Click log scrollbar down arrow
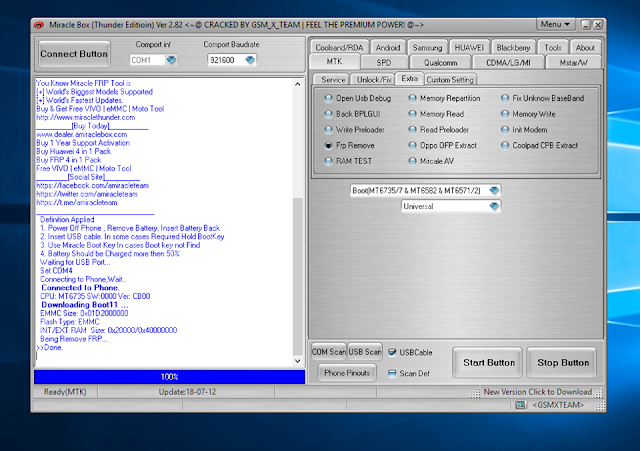 298,361
